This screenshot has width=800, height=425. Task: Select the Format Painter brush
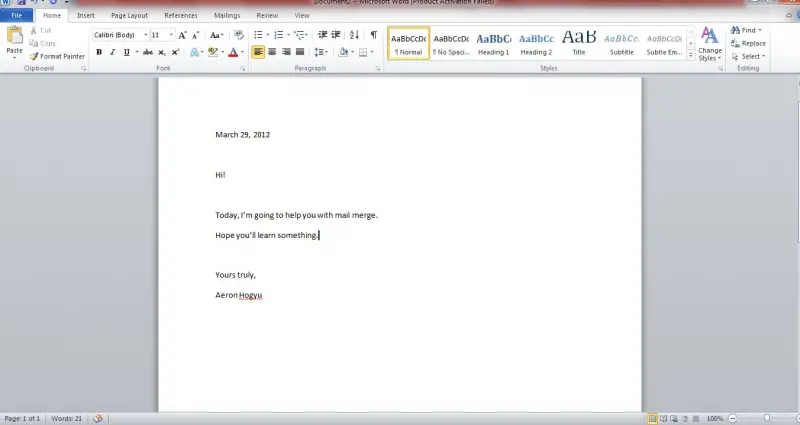[34, 56]
